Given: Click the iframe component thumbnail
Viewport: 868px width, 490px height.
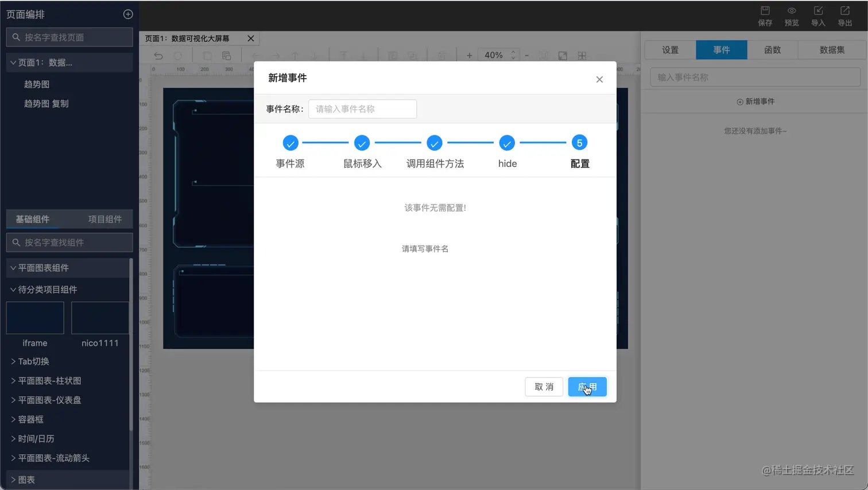Looking at the screenshot, I should pyautogui.click(x=35, y=318).
